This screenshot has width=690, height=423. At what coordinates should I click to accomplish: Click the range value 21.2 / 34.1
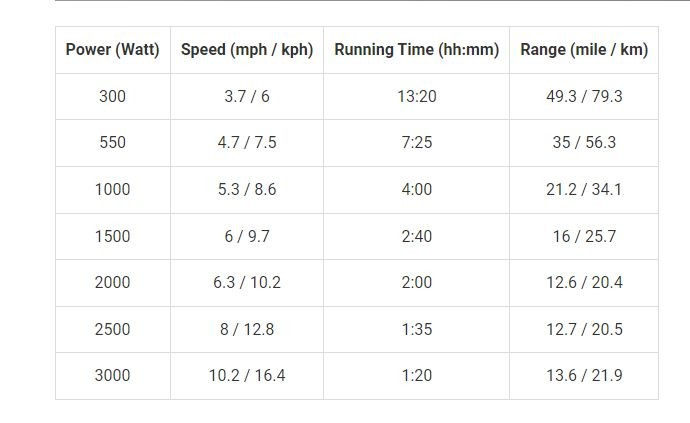(584, 190)
